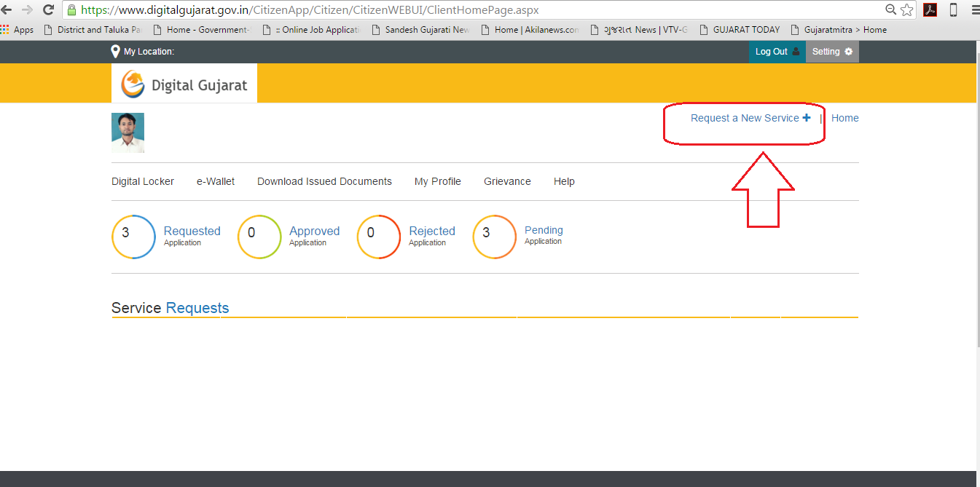Click the Rejected Application progress ring
The image size is (980, 487).
tap(378, 237)
